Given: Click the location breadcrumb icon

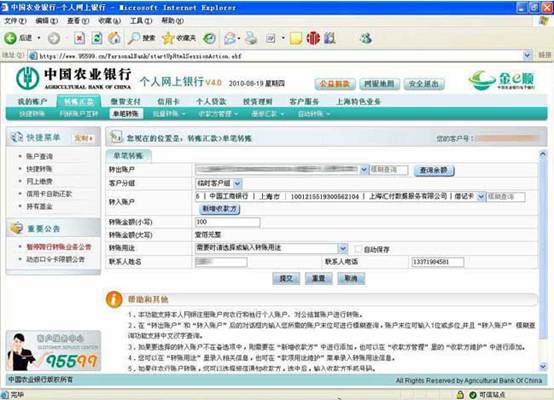Looking at the screenshot, I should pos(116,137).
